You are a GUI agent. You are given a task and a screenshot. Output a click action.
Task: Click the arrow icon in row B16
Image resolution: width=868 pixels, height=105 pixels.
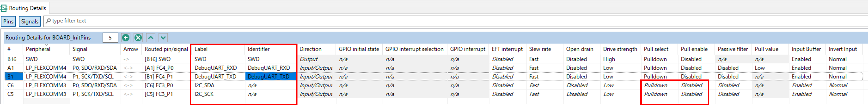(x=126, y=59)
